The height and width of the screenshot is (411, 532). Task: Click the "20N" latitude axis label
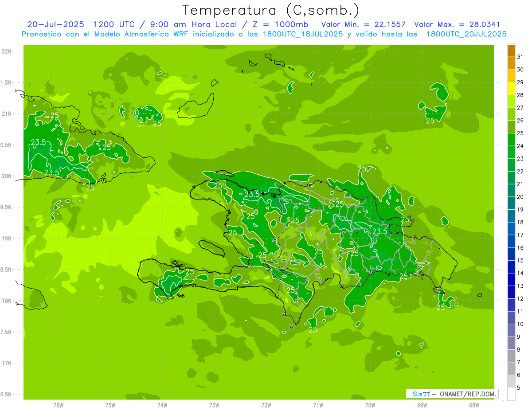[7, 176]
